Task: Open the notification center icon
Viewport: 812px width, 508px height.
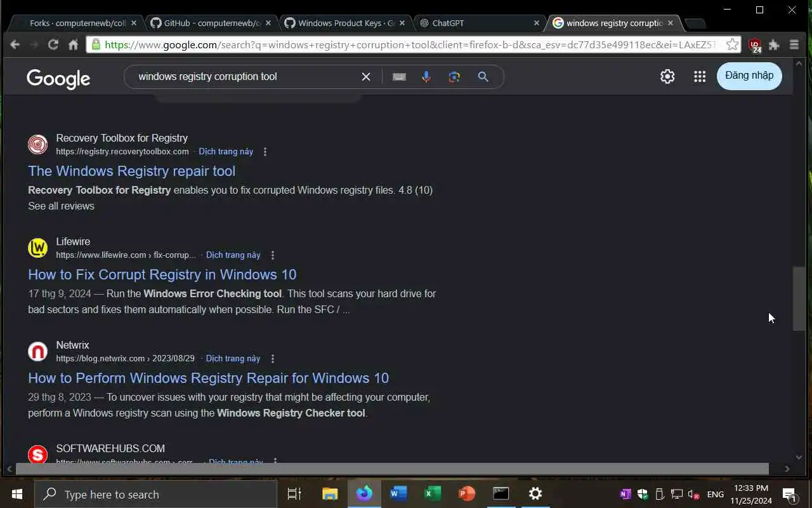Action: pyautogui.click(x=789, y=495)
